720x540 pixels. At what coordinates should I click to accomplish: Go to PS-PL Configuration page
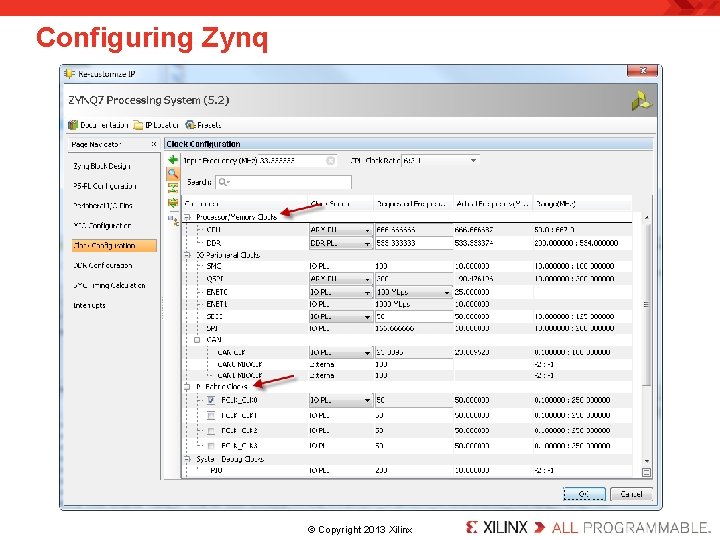pyautogui.click(x=105, y=186)
